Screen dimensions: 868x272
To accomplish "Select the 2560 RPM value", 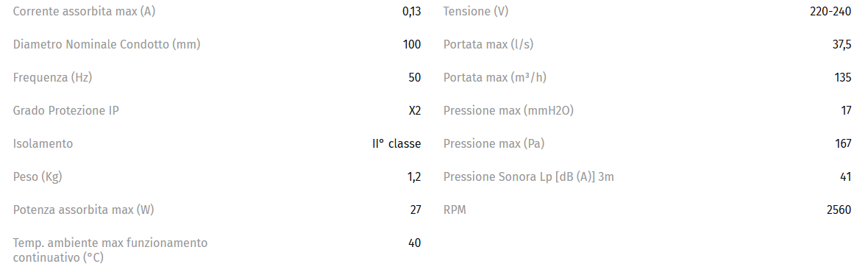I will tap(839, 210).
